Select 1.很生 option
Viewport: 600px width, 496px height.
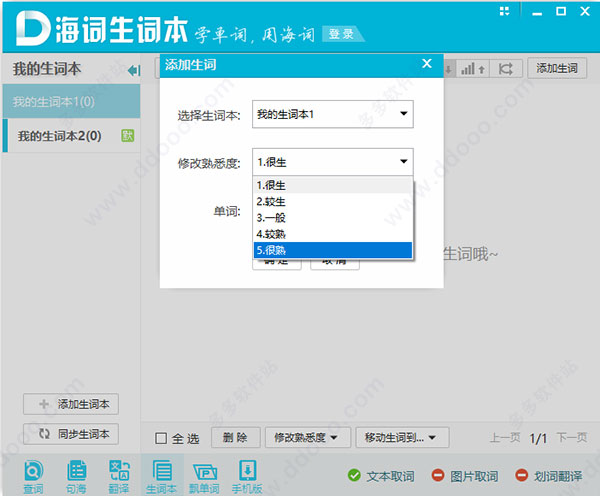coord(333,186)
